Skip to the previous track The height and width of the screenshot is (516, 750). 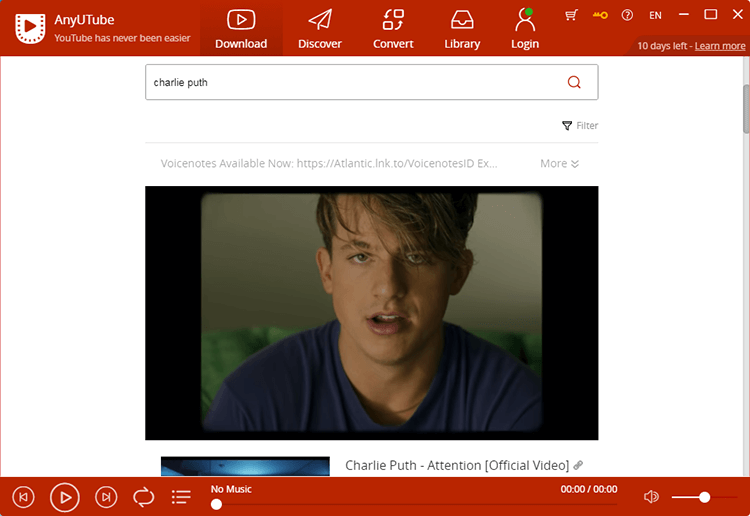(x=23, y=497)
